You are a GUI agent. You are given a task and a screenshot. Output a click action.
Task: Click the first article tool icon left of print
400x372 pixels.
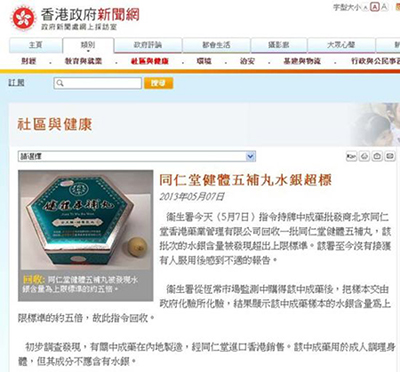coord(351,156)
